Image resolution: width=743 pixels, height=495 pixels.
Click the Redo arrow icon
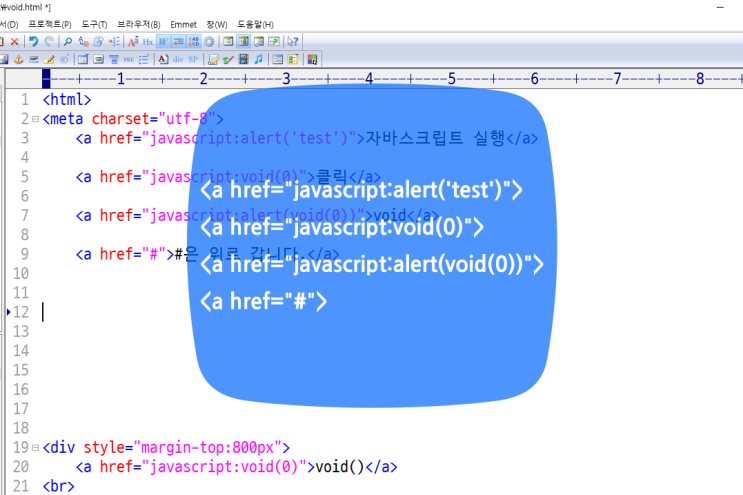point(48,42)
